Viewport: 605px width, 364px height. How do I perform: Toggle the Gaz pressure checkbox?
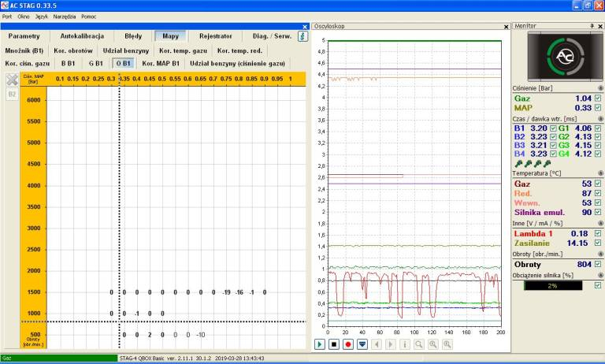[598, 98]
